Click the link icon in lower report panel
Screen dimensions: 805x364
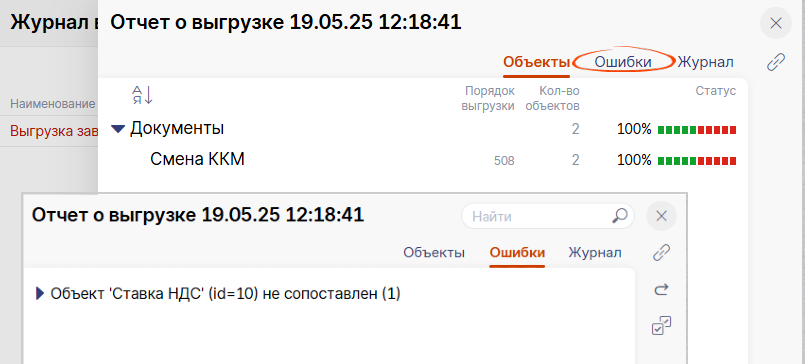(x=661, y=253)
